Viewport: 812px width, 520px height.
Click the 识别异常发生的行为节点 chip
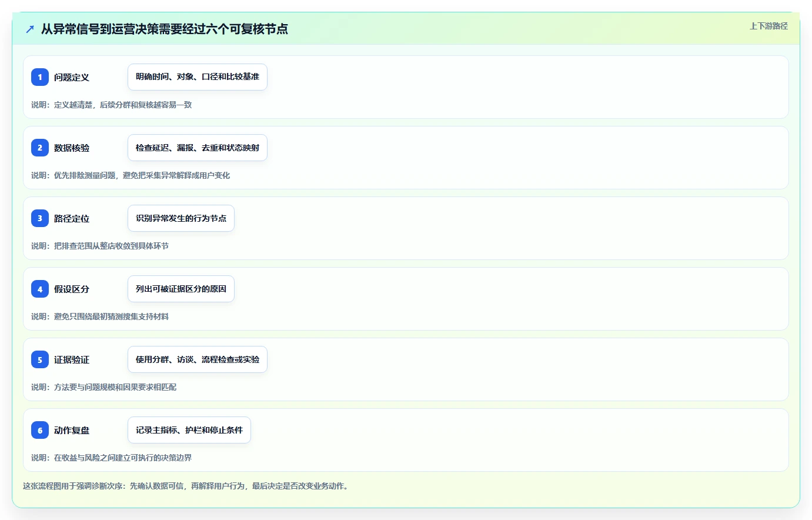[x=181, y=218]
